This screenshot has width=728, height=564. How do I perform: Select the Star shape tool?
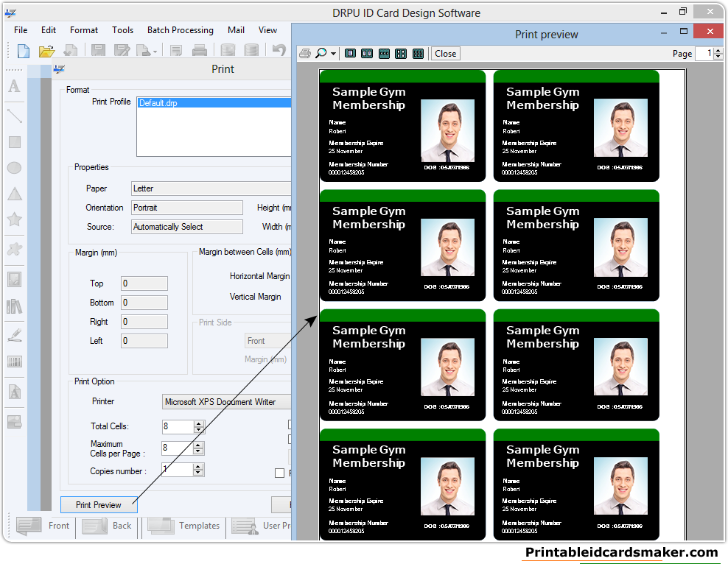click(x=15, y=219)
